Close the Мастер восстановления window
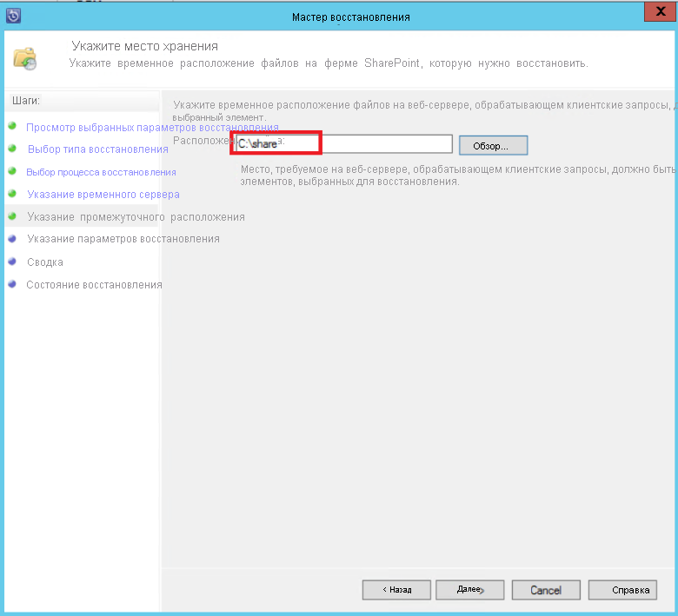This screenshot has width=678, height=616. point(661,11)
